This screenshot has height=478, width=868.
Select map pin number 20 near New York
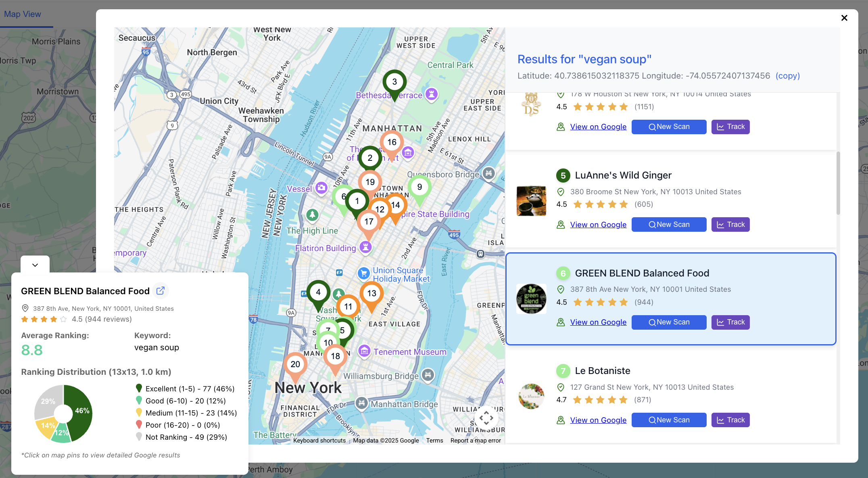295,364
